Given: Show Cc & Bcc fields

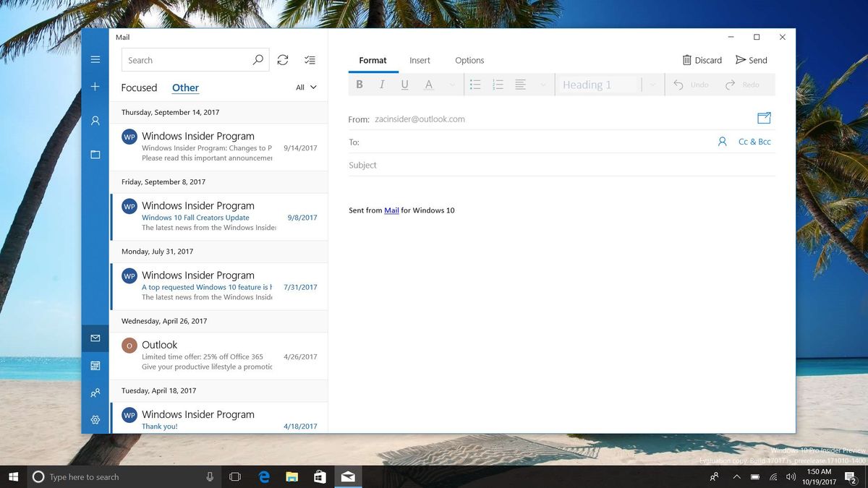Looking at the screenshot, I should click(754, 142).
